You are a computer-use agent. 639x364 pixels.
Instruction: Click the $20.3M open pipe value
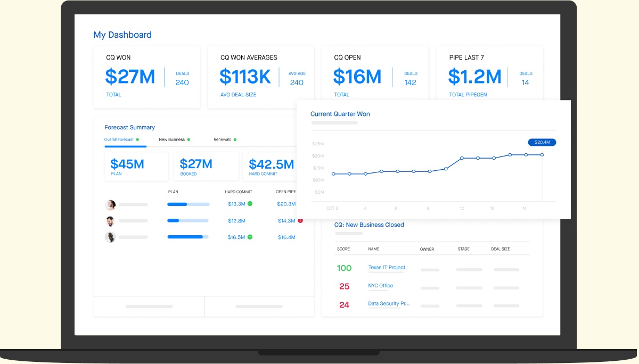pyautogui.click(x=286, y=204)
